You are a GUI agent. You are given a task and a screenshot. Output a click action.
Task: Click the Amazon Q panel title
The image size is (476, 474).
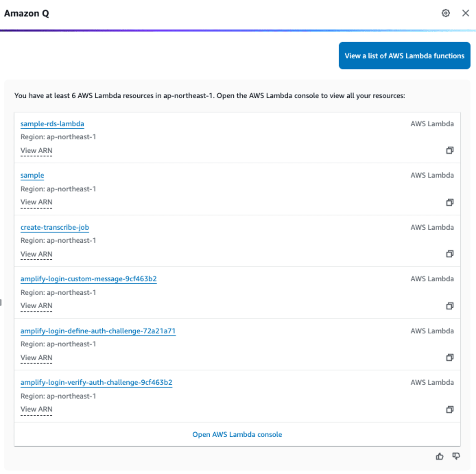(27, 13)
